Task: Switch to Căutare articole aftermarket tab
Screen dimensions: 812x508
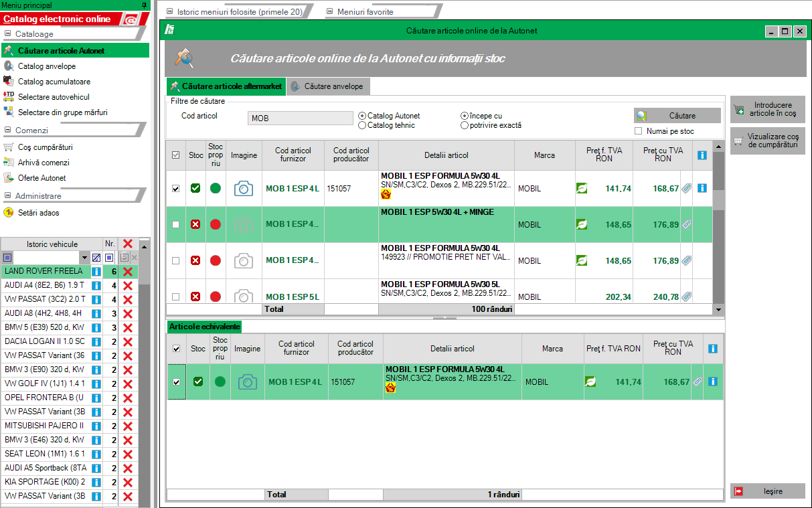Action: 226,86
